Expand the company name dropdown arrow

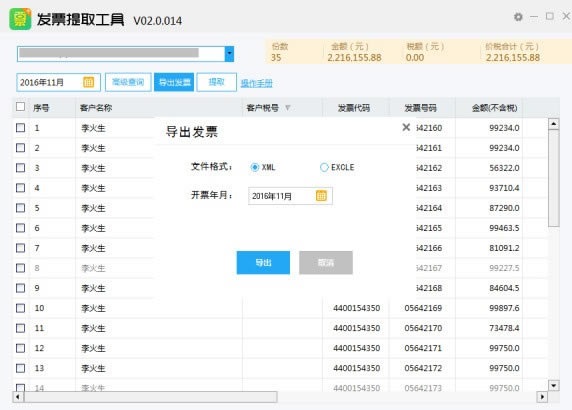coord(229,54)
